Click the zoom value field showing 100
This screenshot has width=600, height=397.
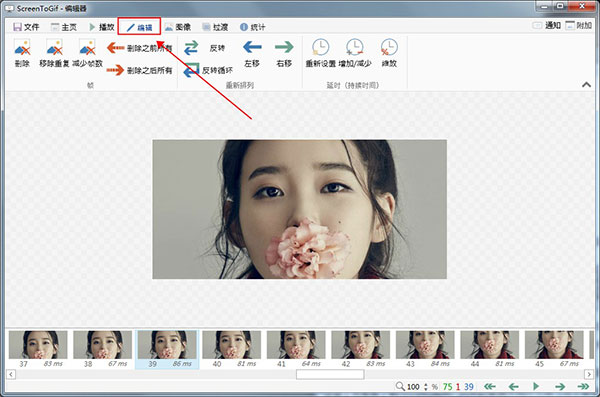coord(413,387)
